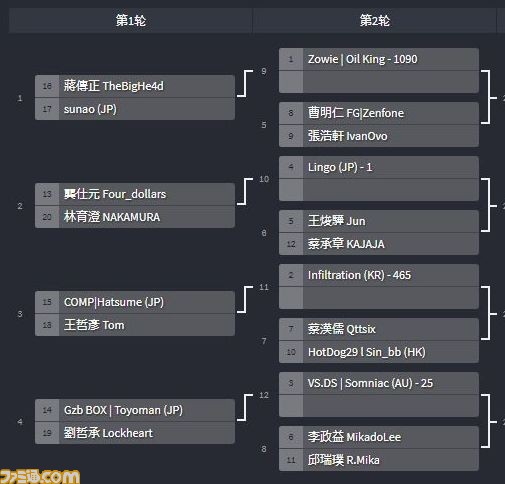Image resolution: width=505 pixels, height=484 pixels.
Task: Select COMP|Hatsume (JP) slot
Action: pyautogui.click(x=135, y=302)
